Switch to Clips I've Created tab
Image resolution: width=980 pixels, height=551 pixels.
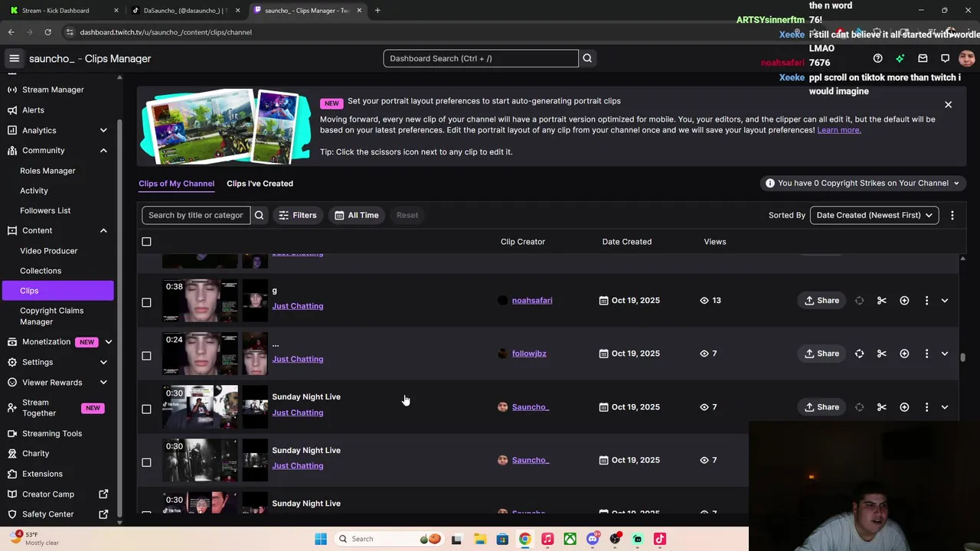(x=260, y=184)
